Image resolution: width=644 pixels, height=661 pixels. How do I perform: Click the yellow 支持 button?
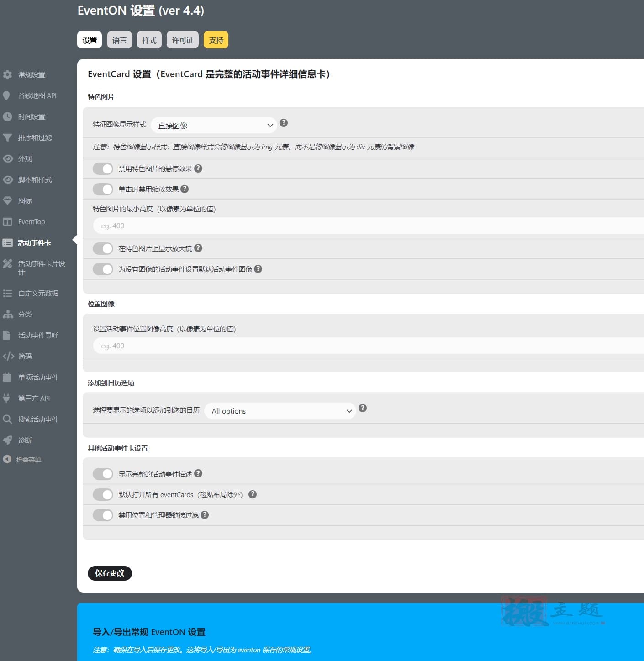[216, 40]
